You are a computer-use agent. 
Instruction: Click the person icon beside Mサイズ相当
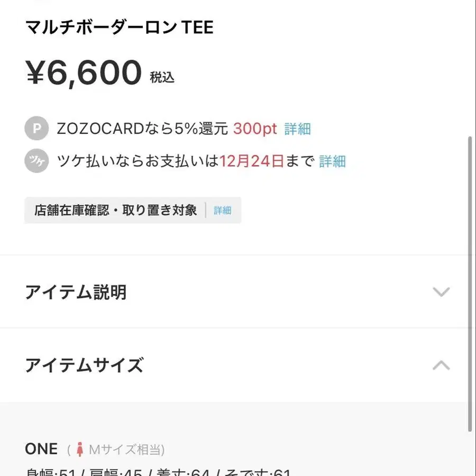(80, 450)
